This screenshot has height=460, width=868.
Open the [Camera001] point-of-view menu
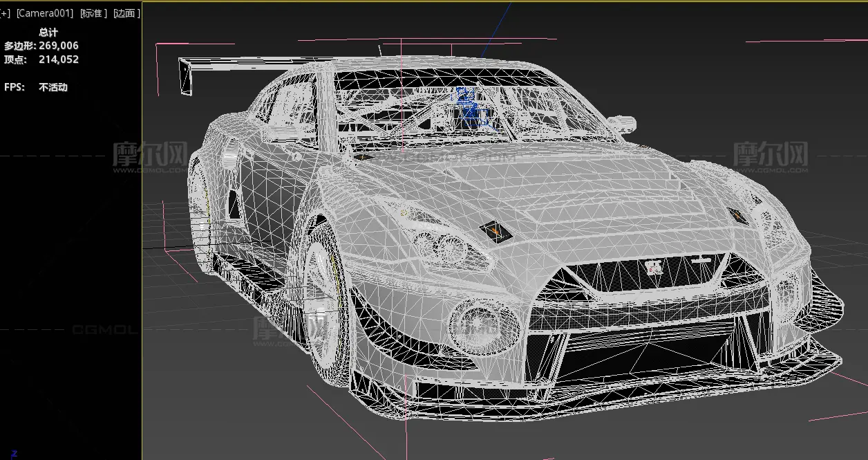tap(45, 13)
